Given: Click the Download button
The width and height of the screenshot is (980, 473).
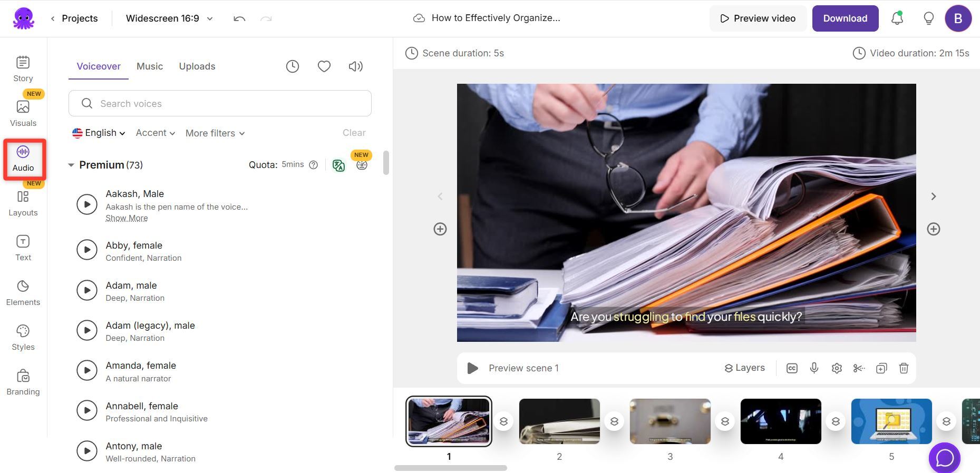Looking at the screenshot, I should [845, 18].
